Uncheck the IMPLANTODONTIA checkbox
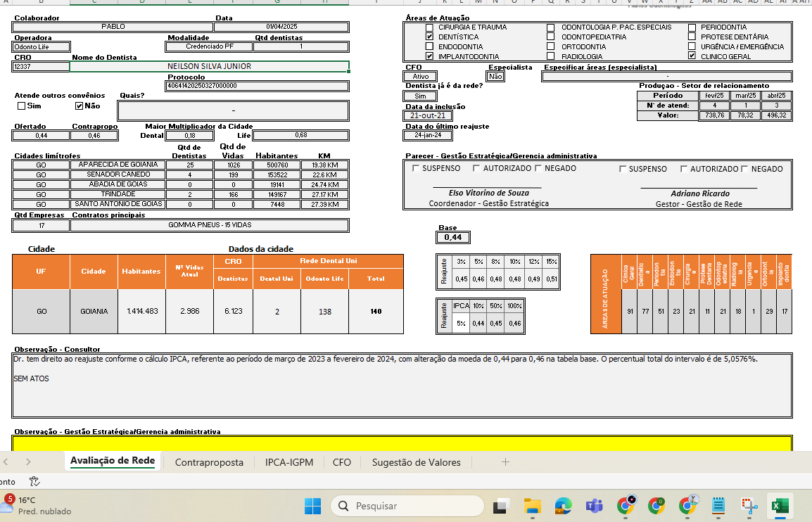 tap(429, 56)
